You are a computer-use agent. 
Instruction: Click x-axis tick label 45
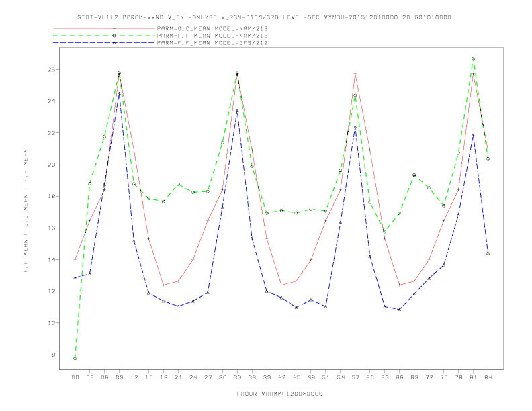point(296,377)
